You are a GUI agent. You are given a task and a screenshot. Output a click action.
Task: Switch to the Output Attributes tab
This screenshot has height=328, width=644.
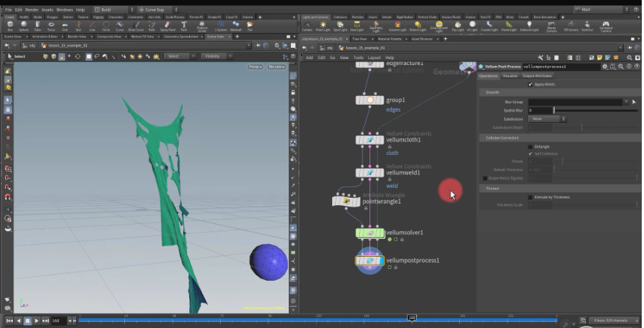point(536,76)
